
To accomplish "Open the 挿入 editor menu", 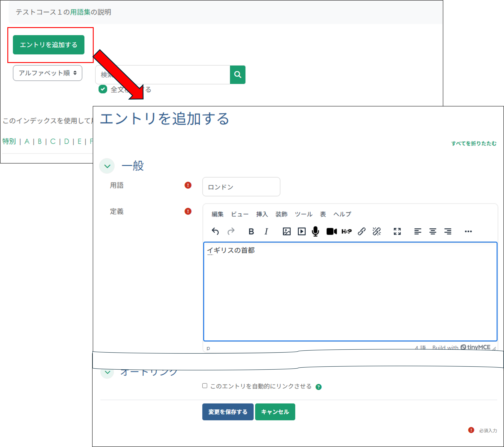I will 262,214.
